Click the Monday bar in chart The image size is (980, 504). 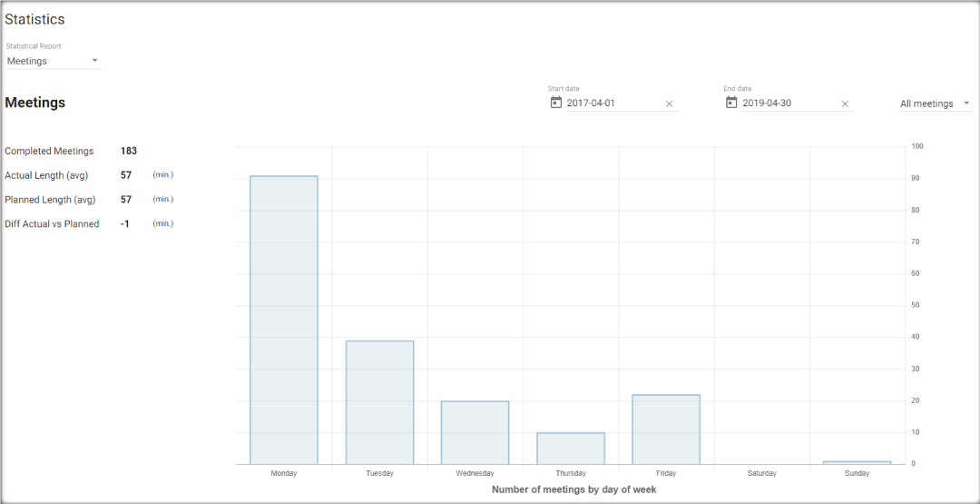coord(284,320)
